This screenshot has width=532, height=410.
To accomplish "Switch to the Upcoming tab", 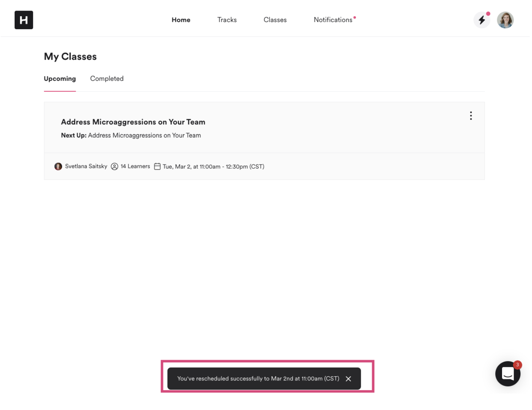I will (60, 79).
